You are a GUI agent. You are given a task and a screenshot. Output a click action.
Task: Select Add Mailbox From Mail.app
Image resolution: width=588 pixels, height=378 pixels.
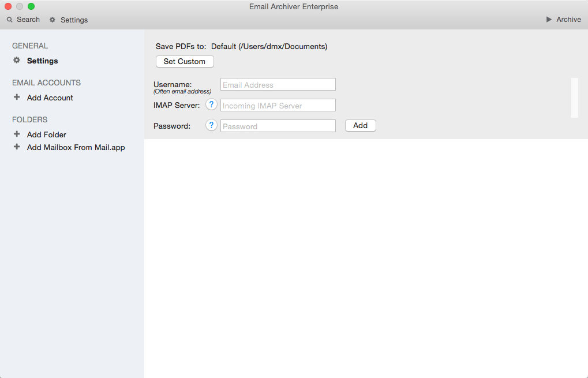(x=76, y=147)
